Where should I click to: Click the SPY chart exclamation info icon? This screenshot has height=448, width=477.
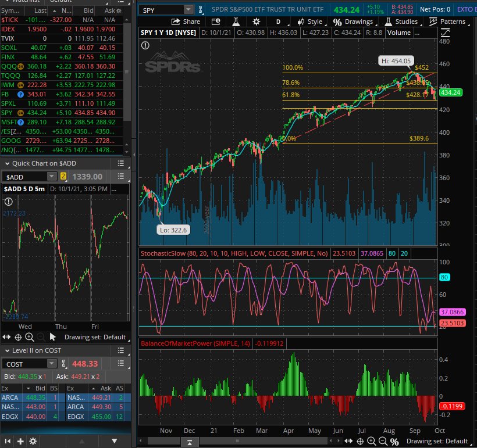coord(145,45)
